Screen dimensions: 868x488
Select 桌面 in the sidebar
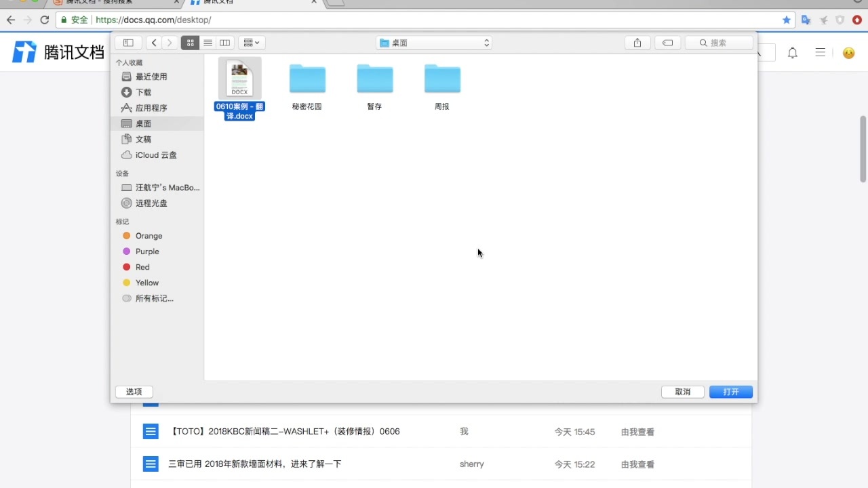157,123
